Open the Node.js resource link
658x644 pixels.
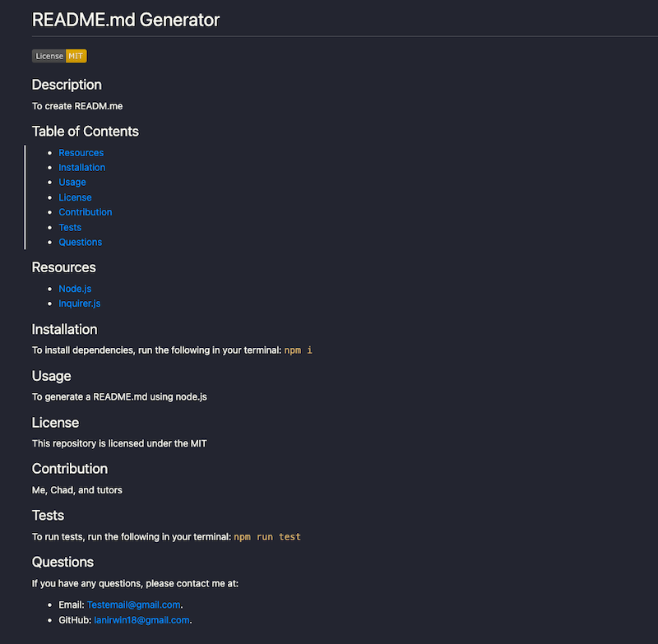tap(75, 289)
